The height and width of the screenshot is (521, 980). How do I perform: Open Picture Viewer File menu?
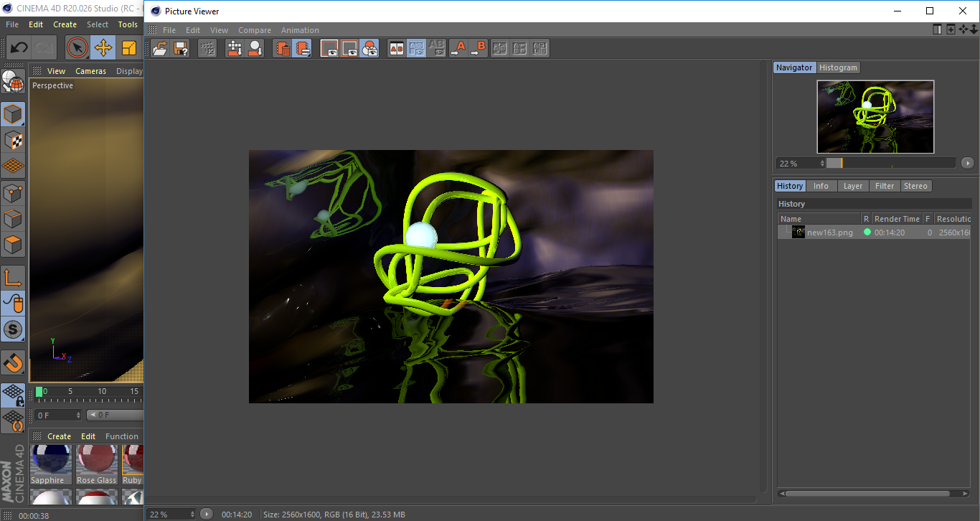tap(169, 30)
